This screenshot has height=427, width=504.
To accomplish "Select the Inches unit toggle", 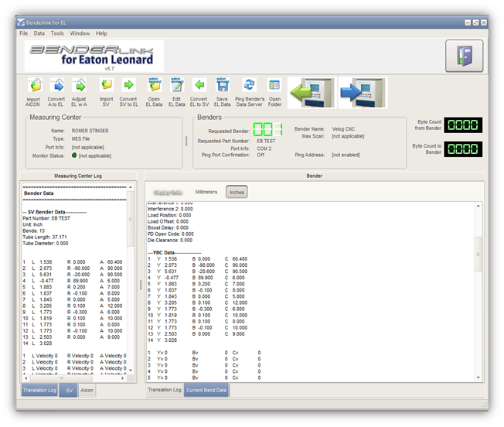I will tap(237, 192).
